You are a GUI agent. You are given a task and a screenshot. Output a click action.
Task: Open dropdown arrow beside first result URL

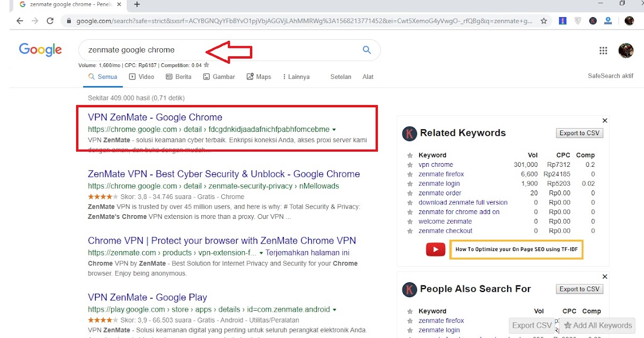pyautogui.click(x=334, y=130)
